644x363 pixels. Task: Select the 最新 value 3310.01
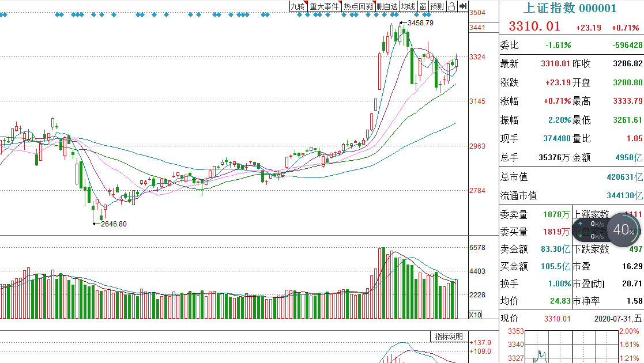click(556, 63)
